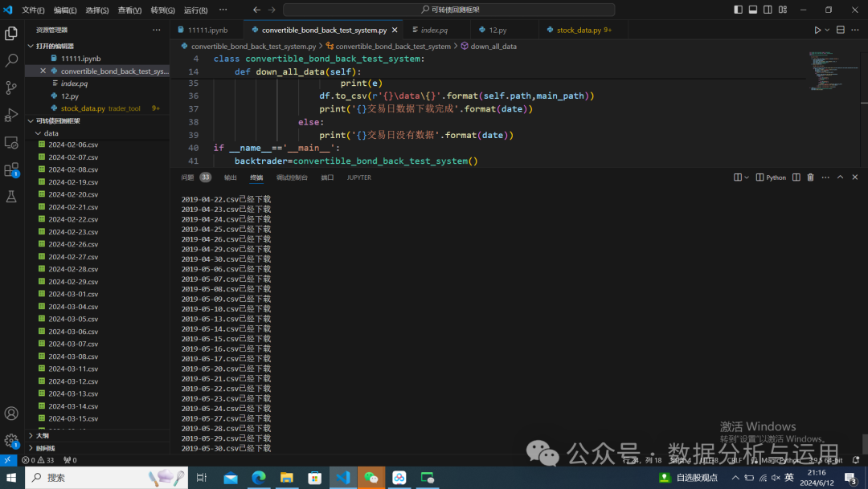Open editor more actions ellipsis
Image resolution: width=868 pixels, height=489 pixels.
point(855,30)
